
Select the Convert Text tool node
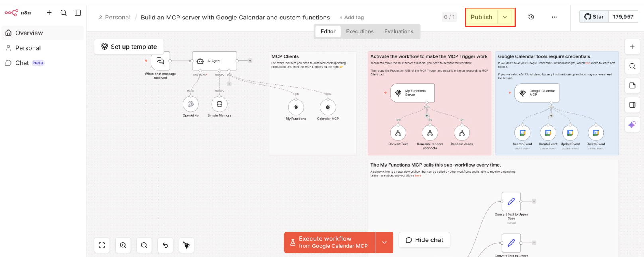(x=398, y=133)
